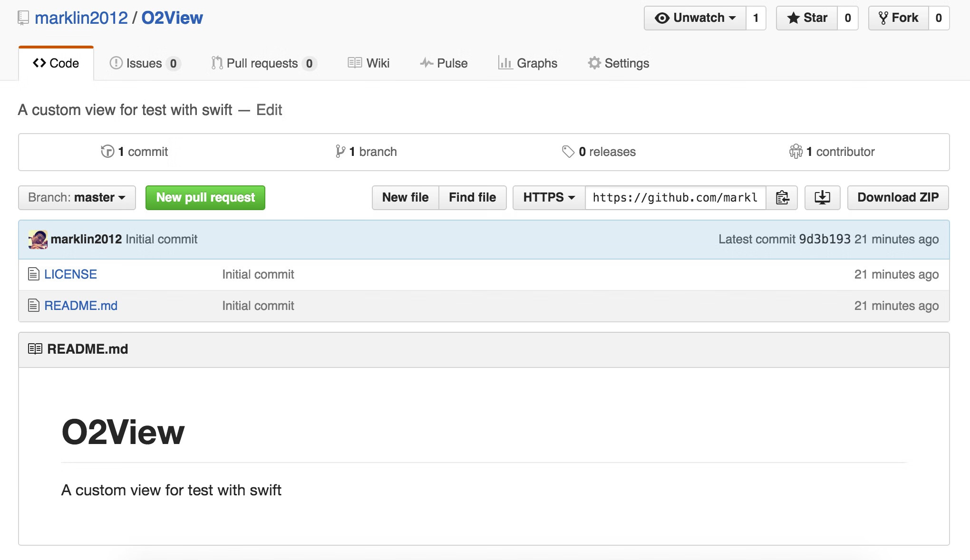Click the Graphs bar chart icon

click(505, 63)
